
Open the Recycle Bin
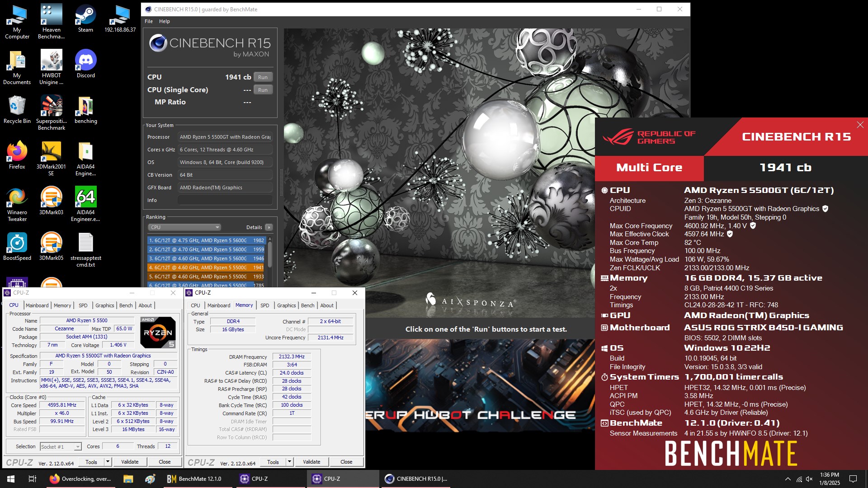tap(17, 109)
